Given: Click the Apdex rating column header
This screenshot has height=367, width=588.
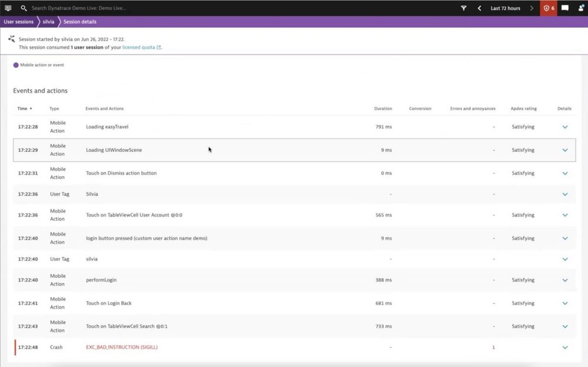Looking at the screenshot, I should 523,108.
